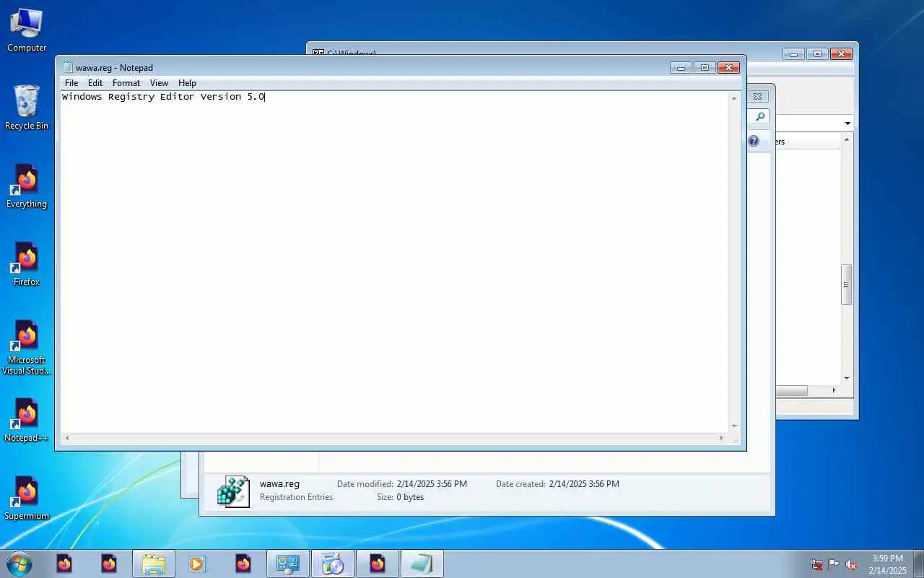Click the muted volume tray icon
924x578 pixels.
tap(852, 564)
